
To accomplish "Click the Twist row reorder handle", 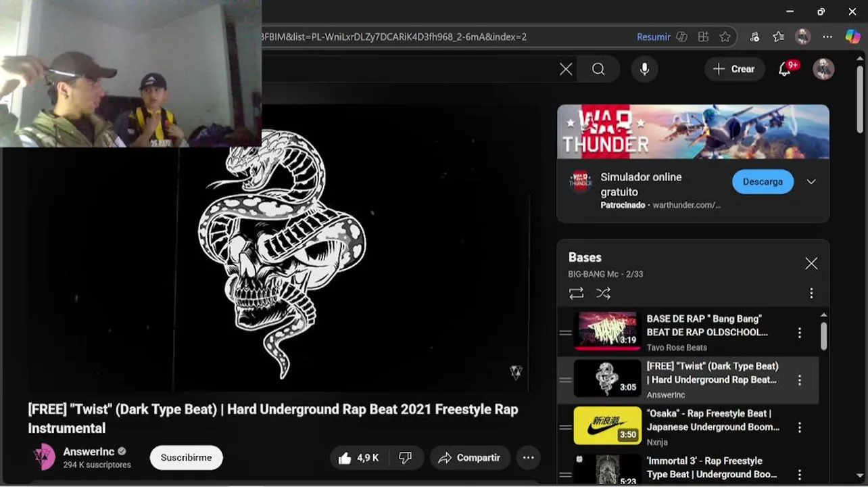I will click(x=565, y=380).
